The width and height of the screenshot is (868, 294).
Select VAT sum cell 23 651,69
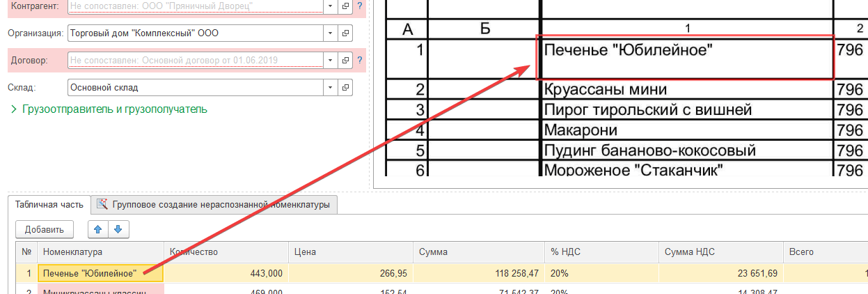tap(721, 273)
